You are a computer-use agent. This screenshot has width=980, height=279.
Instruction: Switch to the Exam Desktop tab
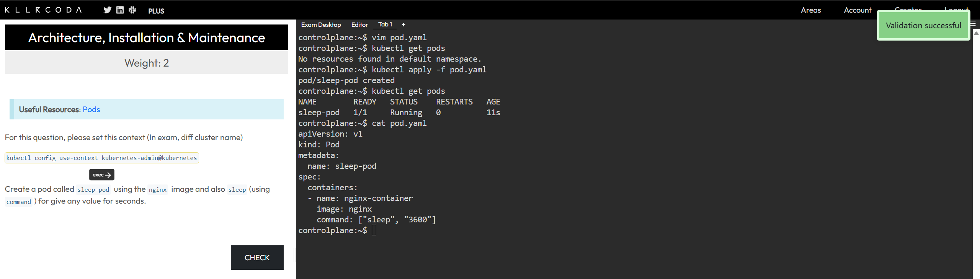pyautogui.click(x=321, y=24)
